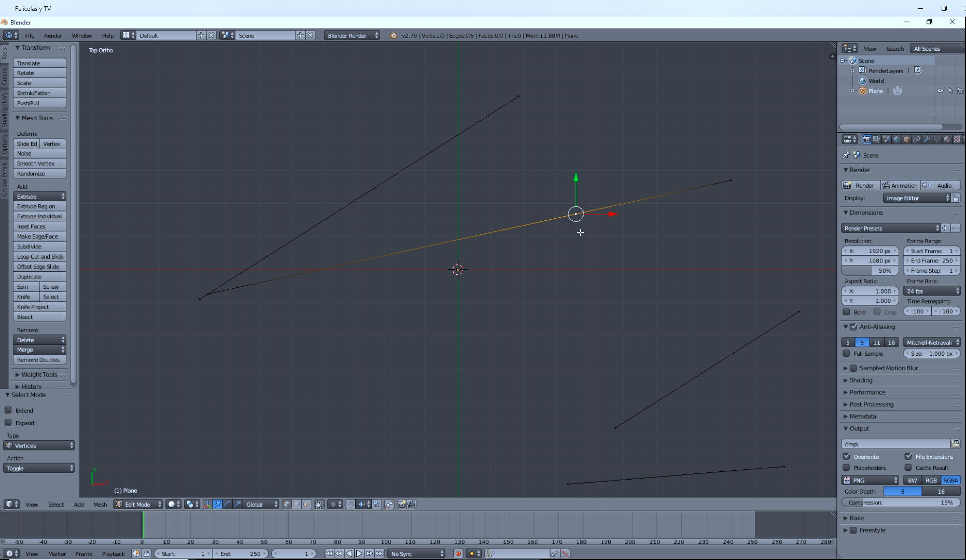The width and height of the screenshot is (966, 560).
Task: Open the Texture checker tab
Action: tap(957, 139)
